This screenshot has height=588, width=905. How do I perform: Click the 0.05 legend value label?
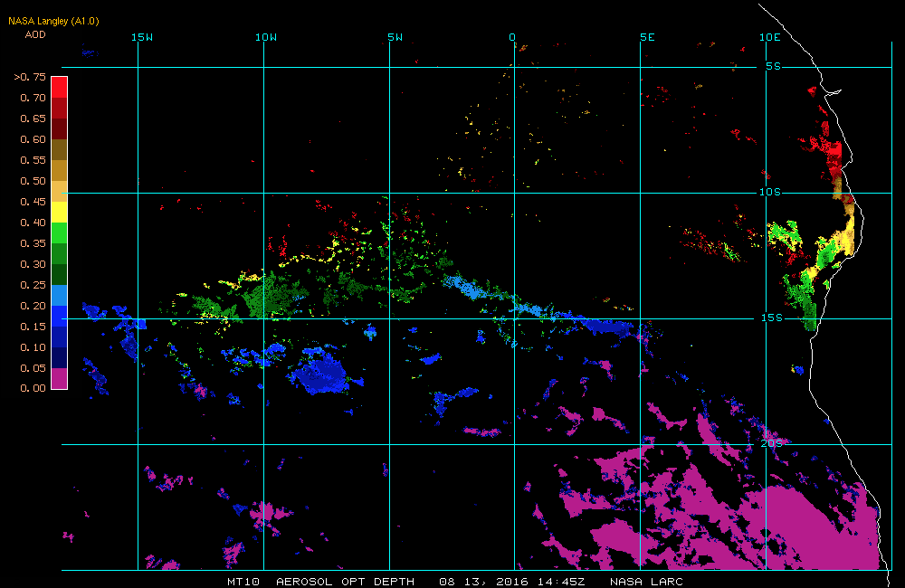[x=33, y=367]
